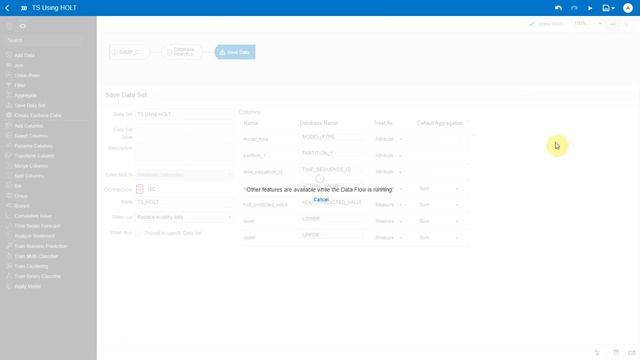
Task: Click the Bin step icon
Action: pos(9,186)
